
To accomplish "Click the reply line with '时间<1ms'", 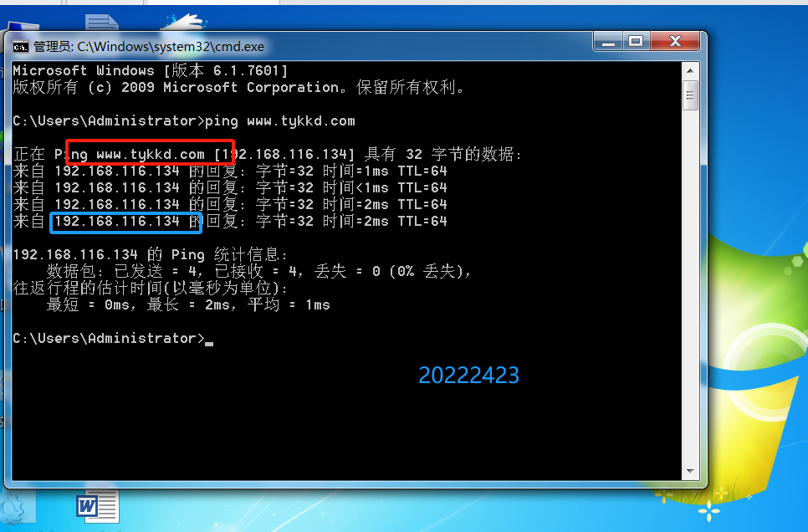I will coord(230,187).
